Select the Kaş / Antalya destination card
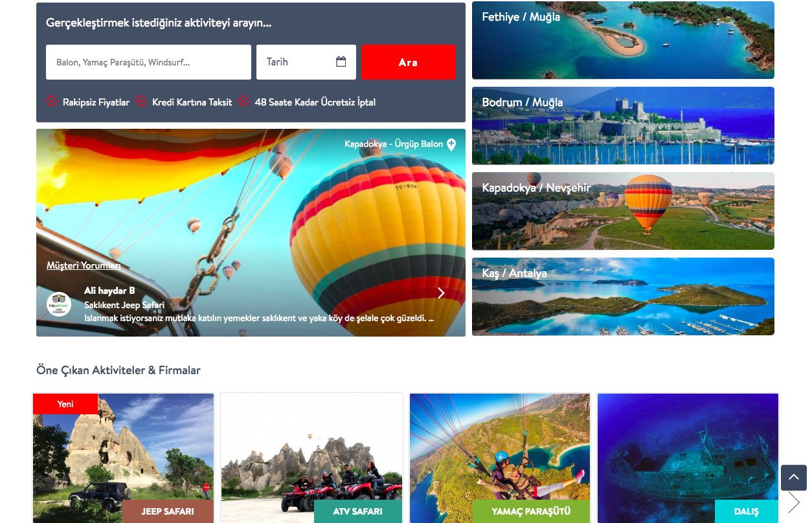 coord(623,296)
